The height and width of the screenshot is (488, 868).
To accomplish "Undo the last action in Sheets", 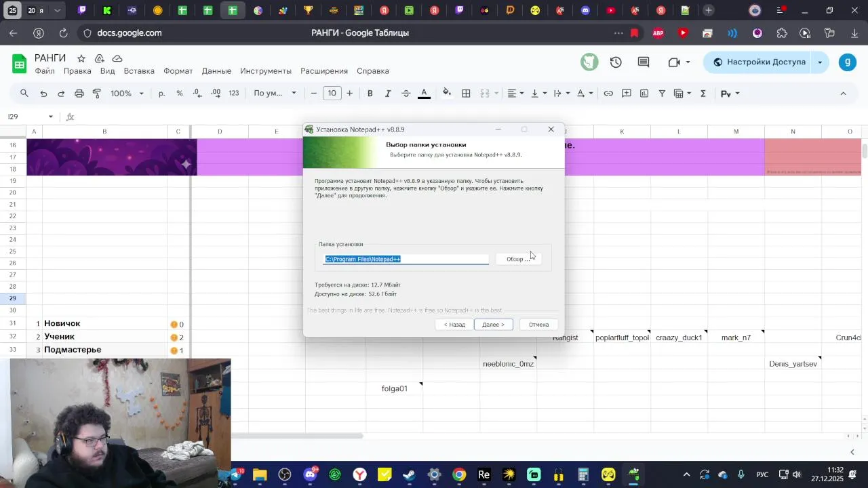I will (43, 94).
